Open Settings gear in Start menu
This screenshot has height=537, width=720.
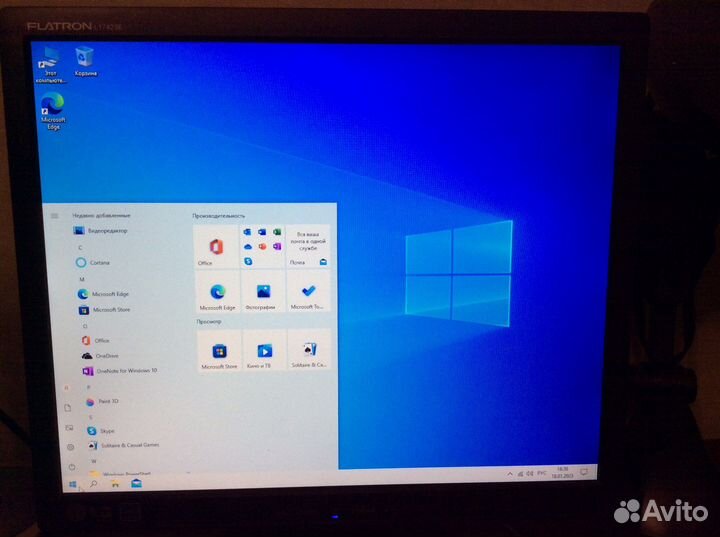(x=71, y=447)
